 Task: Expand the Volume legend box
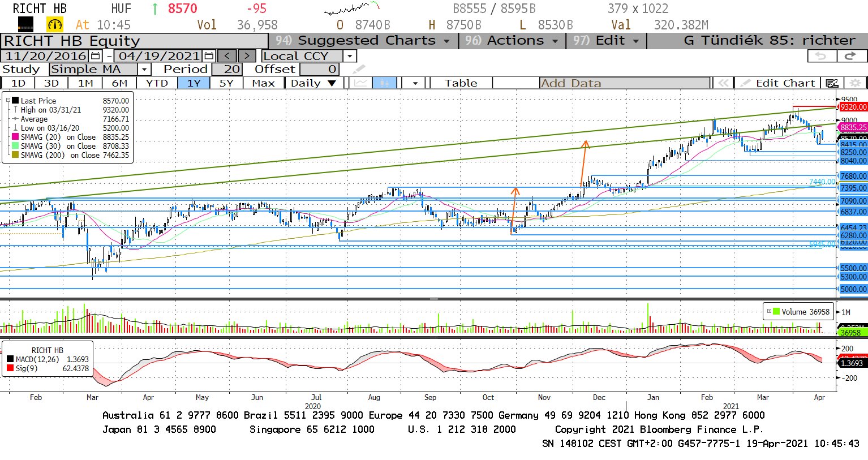pos(769,311)
